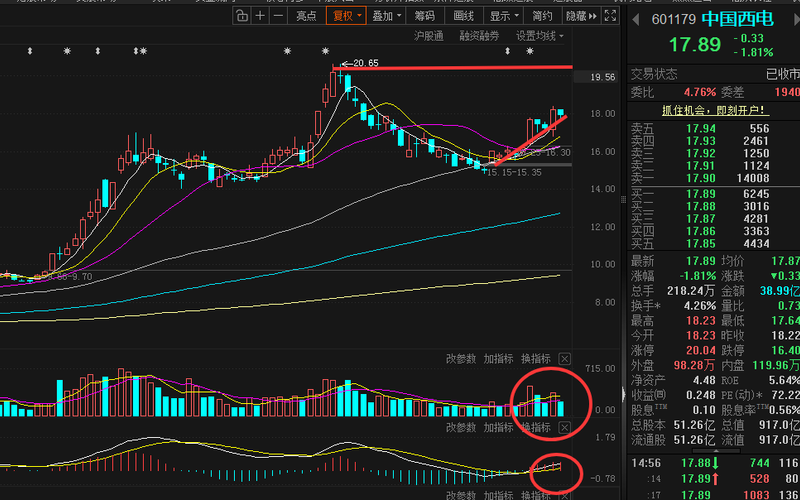This screenshot has height=500, width=800.
Task: Enter fullscreen with the expand-arrows icon
Action: pos(610,16)
